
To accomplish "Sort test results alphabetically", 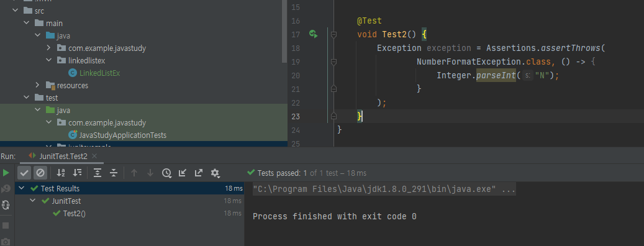I will point(61,173).
